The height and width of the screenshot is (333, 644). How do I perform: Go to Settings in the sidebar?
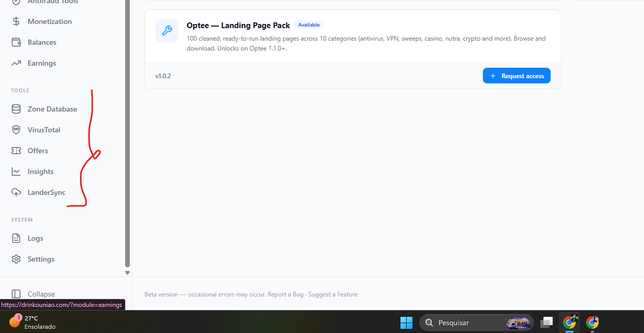(x=41, y=259)
